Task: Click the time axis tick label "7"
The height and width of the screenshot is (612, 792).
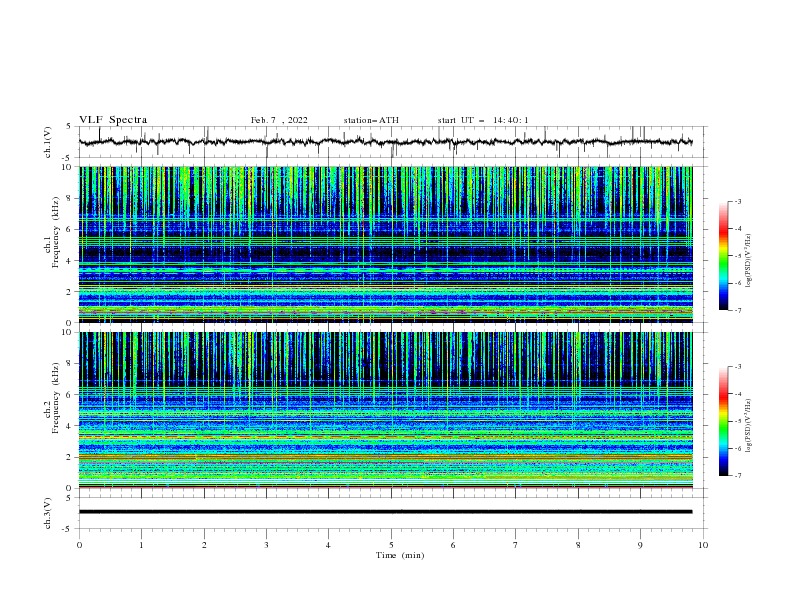Action: pyautogui.click(x=516, y=545)
